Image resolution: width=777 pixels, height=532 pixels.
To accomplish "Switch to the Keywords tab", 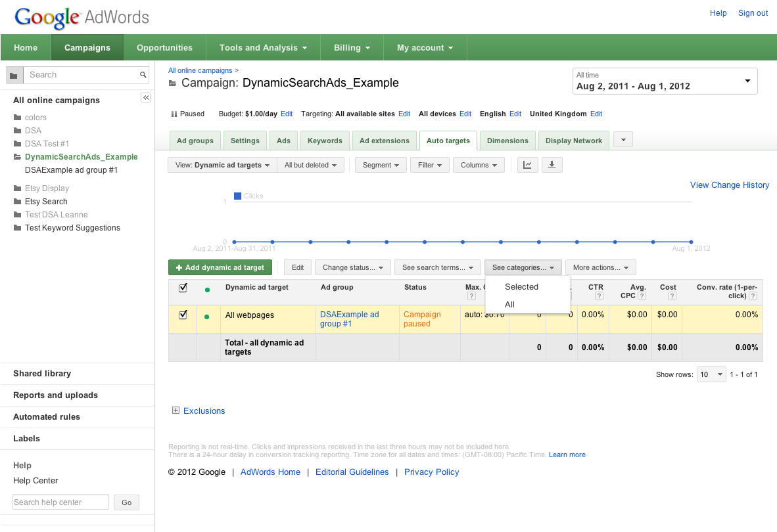I will (325, 141).
